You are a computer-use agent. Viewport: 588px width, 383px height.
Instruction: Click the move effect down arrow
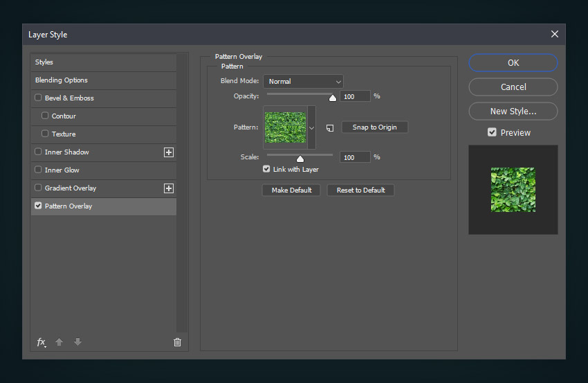77,342
